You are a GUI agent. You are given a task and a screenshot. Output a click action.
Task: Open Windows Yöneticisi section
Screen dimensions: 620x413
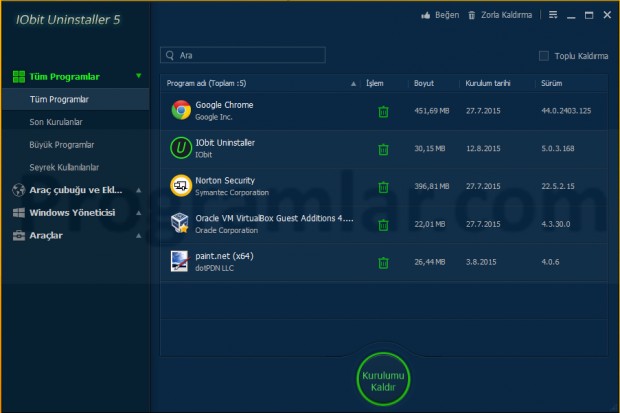click(72, 213)
